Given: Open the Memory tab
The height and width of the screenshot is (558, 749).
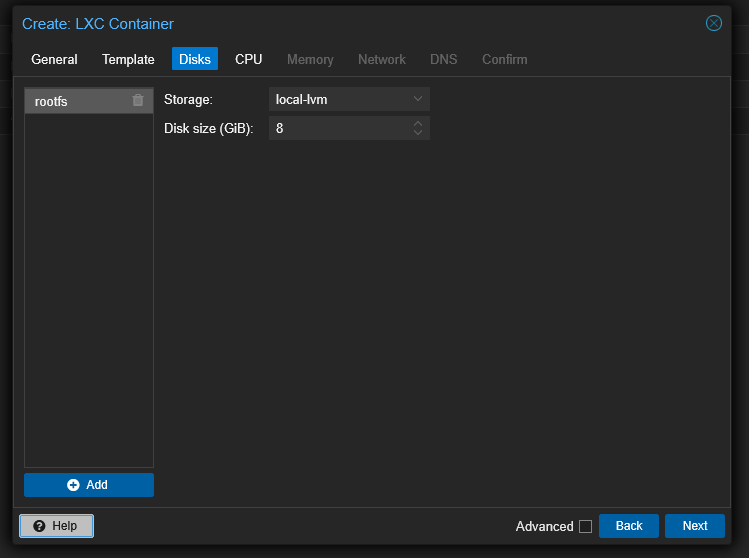Looking at the screenshot, I should coord(310,59).
